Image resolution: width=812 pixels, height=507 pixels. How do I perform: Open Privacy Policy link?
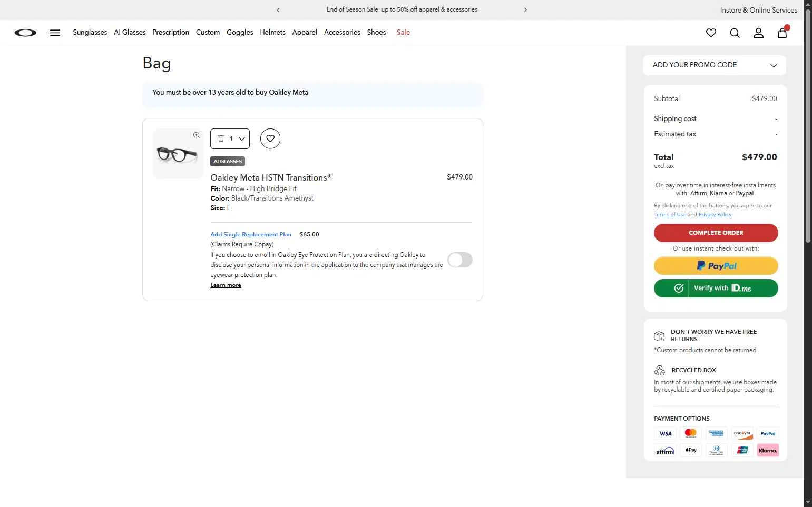715,215
